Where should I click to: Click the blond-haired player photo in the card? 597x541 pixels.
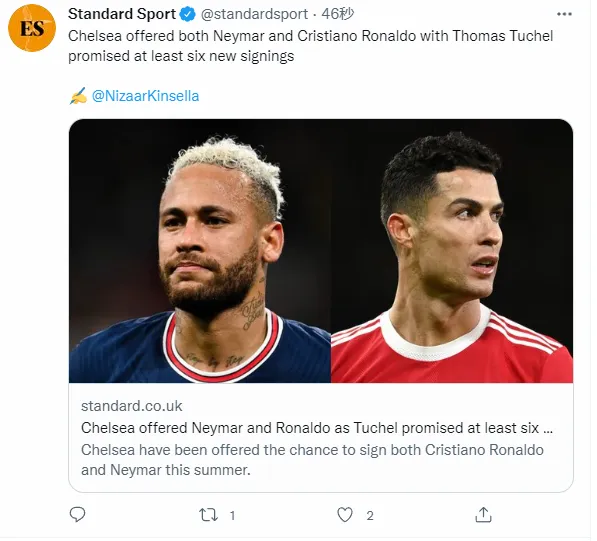coord(200,251)
